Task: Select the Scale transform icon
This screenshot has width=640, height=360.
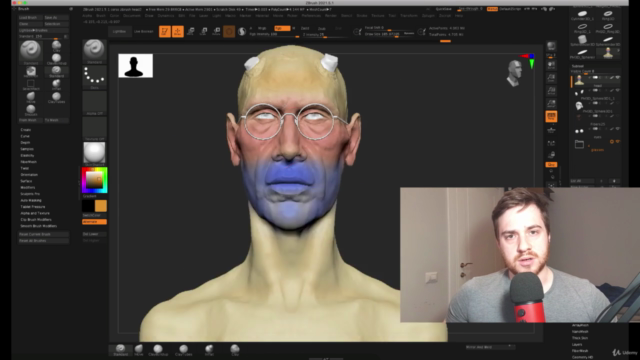Action: click(x=203, y=31)
